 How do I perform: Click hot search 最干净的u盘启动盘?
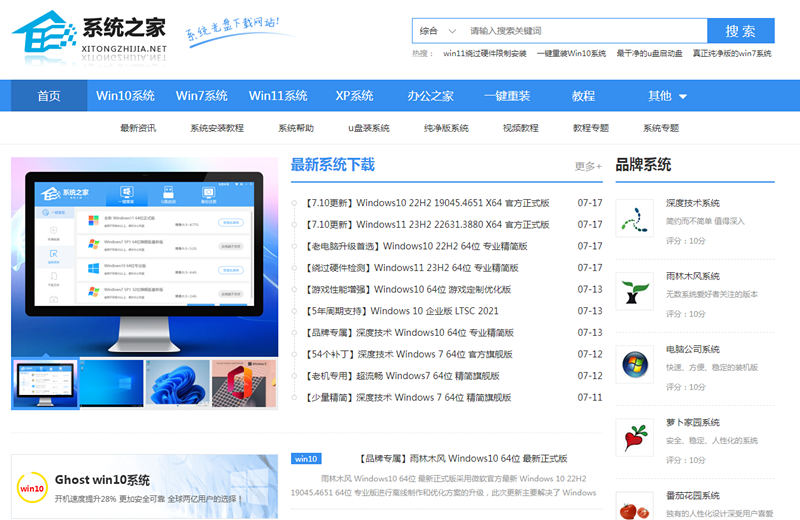[x=649, y=54]
